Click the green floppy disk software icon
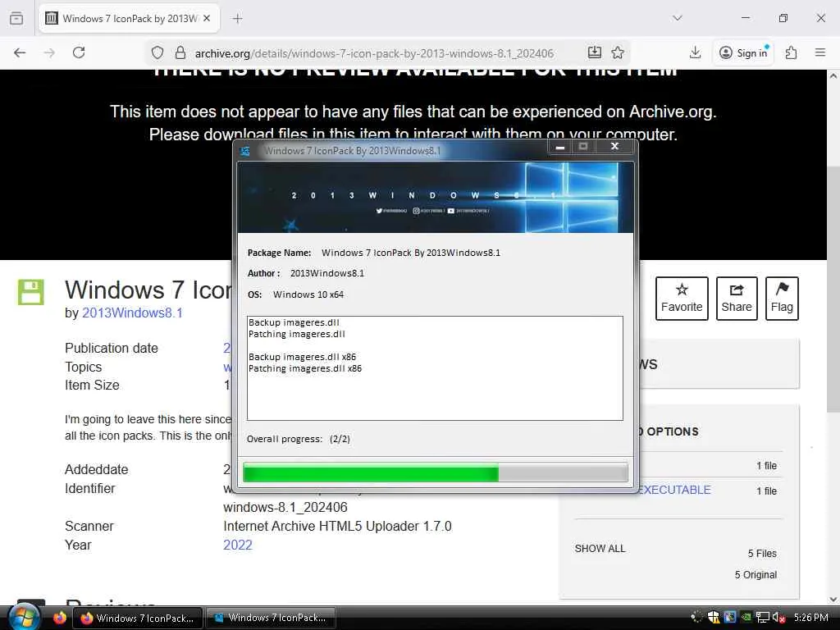This screenshot has height=630, width=840. point(30,292)
